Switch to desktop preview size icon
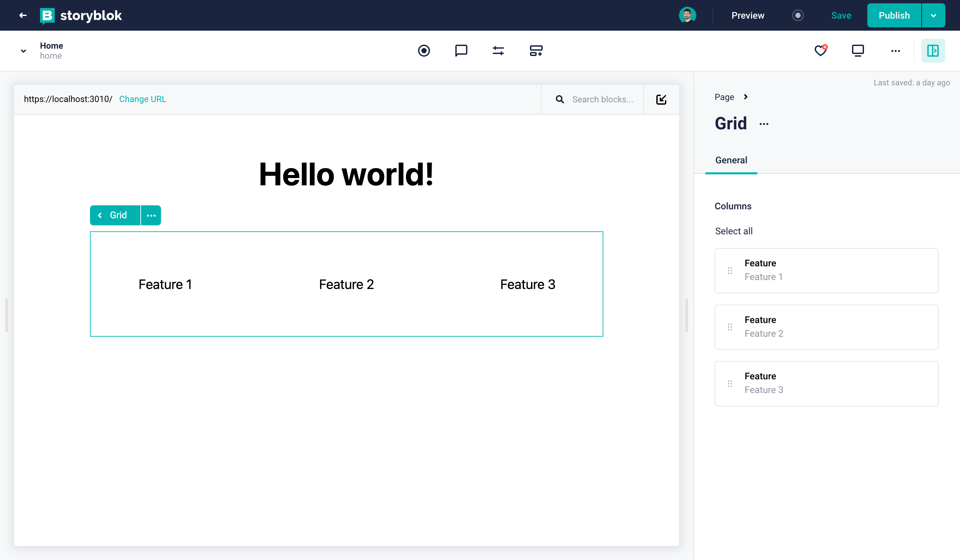 click(x=858, y=50)
